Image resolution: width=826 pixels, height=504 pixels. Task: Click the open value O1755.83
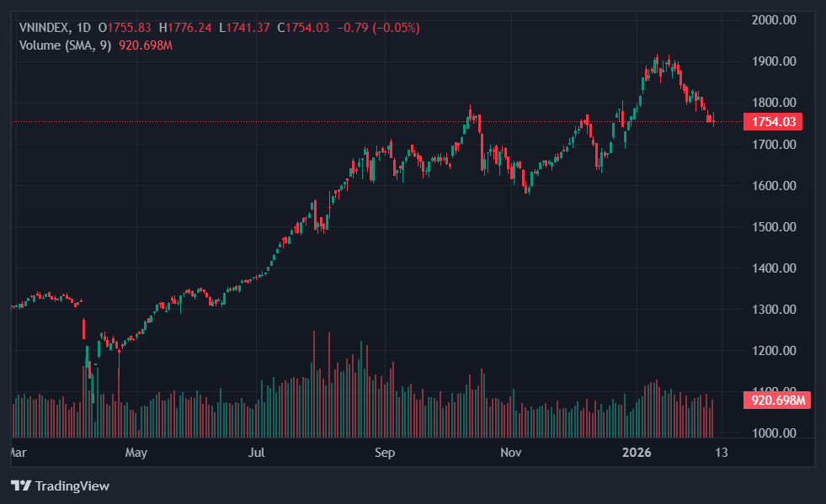pos(126,28)
